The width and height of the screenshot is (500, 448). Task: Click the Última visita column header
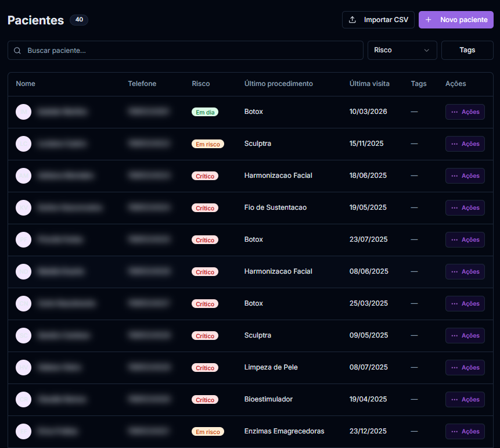pos(369,84)
